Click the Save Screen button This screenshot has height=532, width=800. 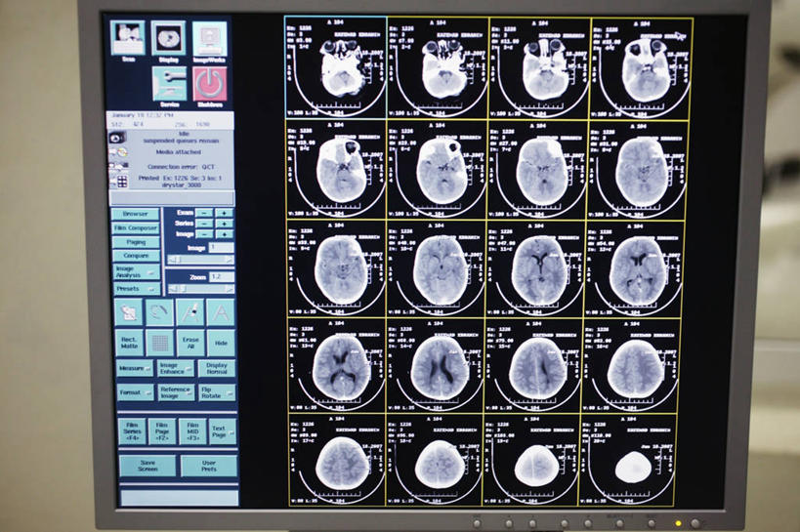coord(147,466)
